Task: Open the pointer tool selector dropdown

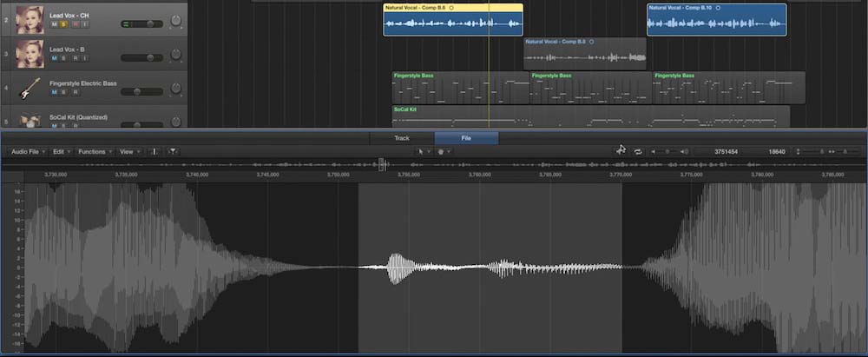Action: point(423,151)
